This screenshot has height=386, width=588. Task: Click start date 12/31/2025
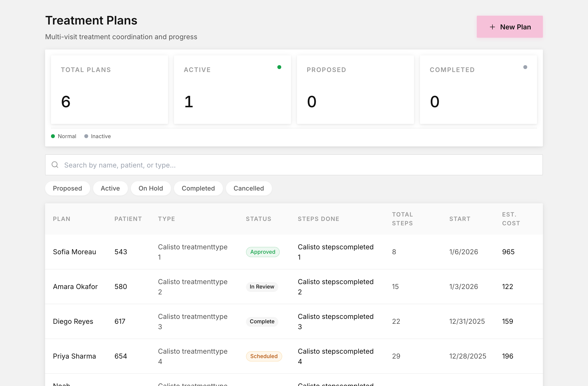[x=467, y=322]
